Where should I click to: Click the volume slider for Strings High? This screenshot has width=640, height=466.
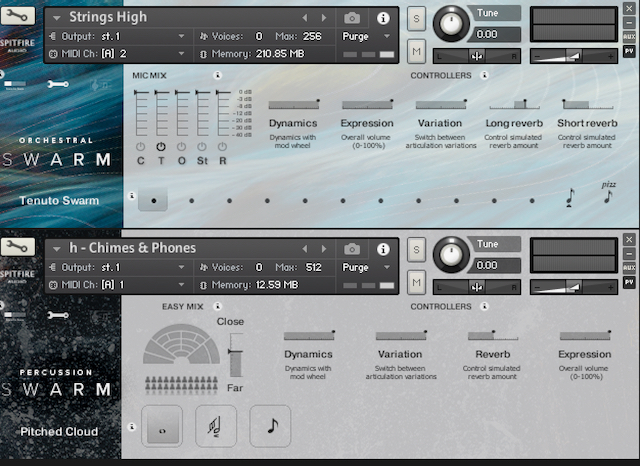click(574, 56)
